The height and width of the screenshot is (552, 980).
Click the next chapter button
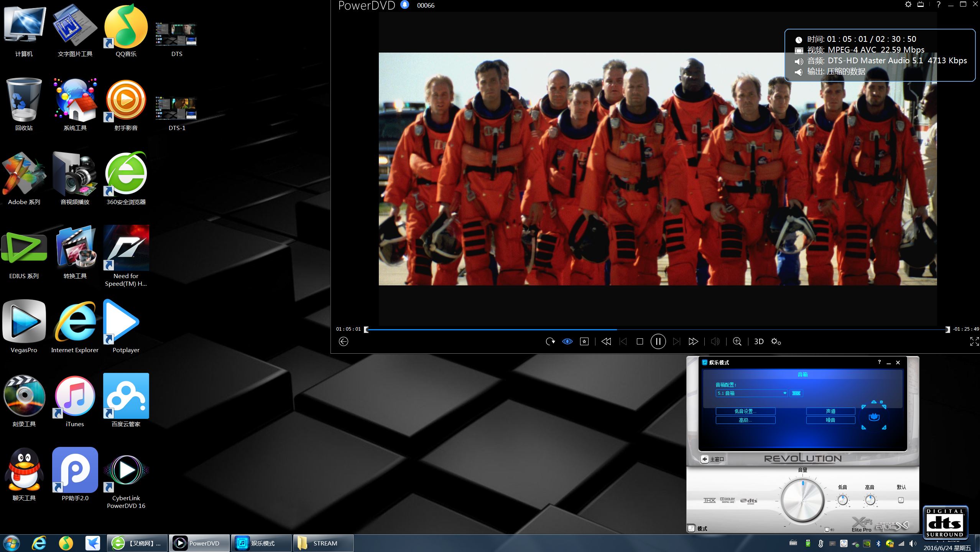pyautogui.click(x=677, y=341)
